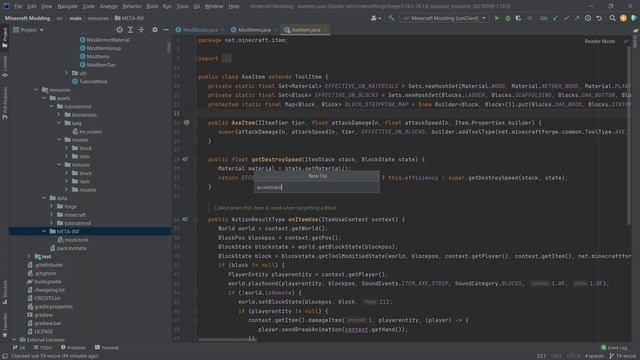
Task: Open the Build menu
Action: click(152, 7)
